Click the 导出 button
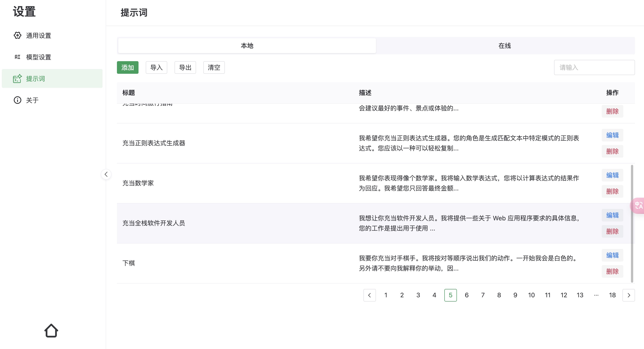This screenshot has height=349, width=644. tap(185, 67)
